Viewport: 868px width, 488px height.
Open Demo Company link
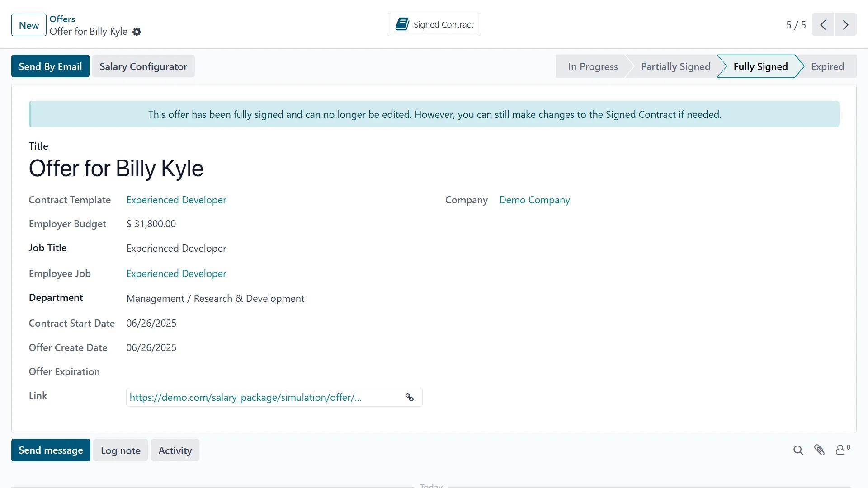(x=534, y=200)
